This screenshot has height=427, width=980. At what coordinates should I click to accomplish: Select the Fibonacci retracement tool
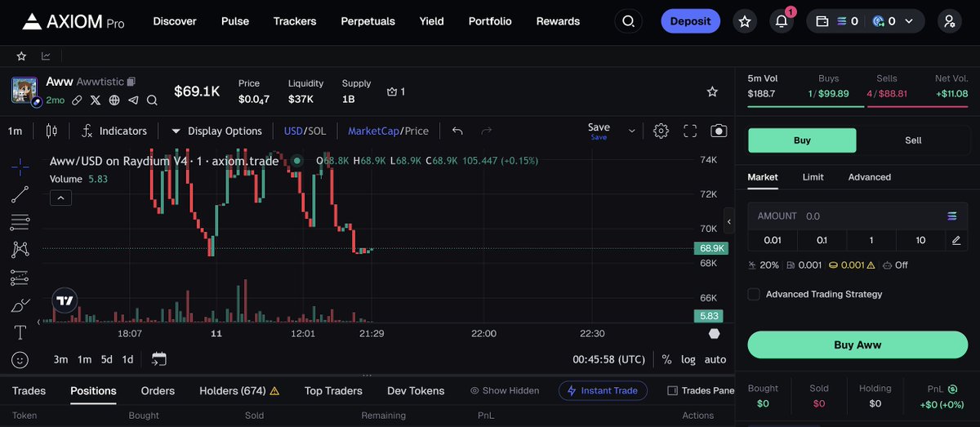(x=20, y=222)
